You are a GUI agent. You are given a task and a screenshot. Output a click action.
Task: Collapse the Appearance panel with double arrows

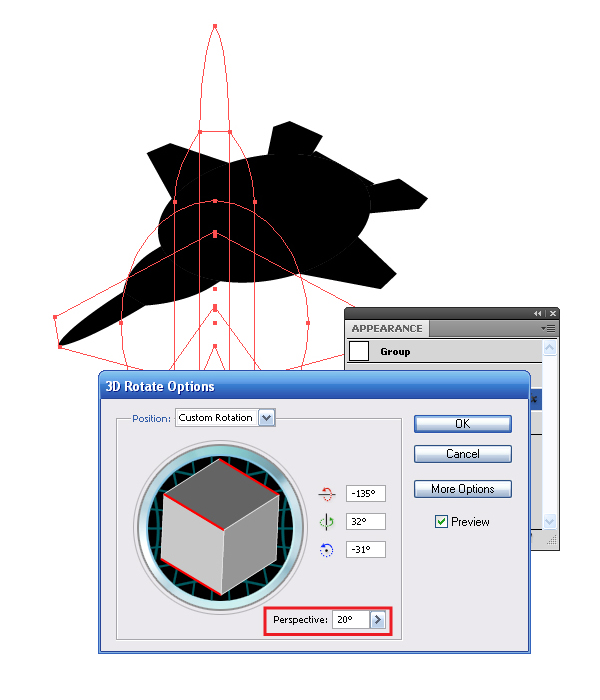(538, 314)
